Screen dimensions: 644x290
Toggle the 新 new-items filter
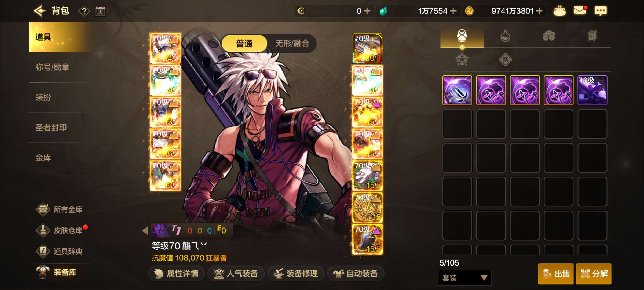click(505, 60)
